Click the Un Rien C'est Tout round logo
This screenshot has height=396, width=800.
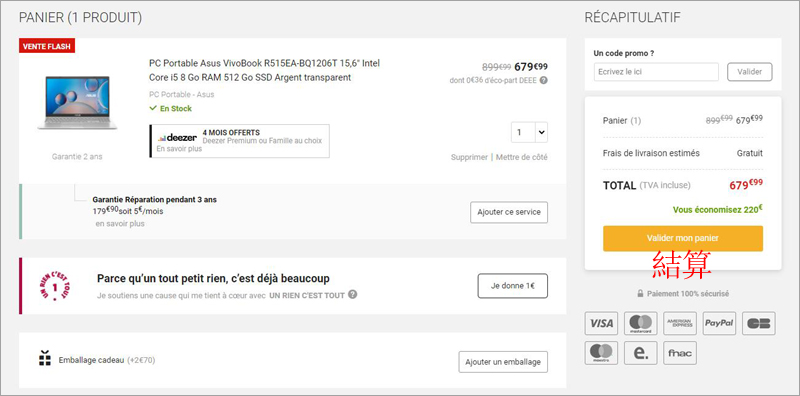[55, 286]
